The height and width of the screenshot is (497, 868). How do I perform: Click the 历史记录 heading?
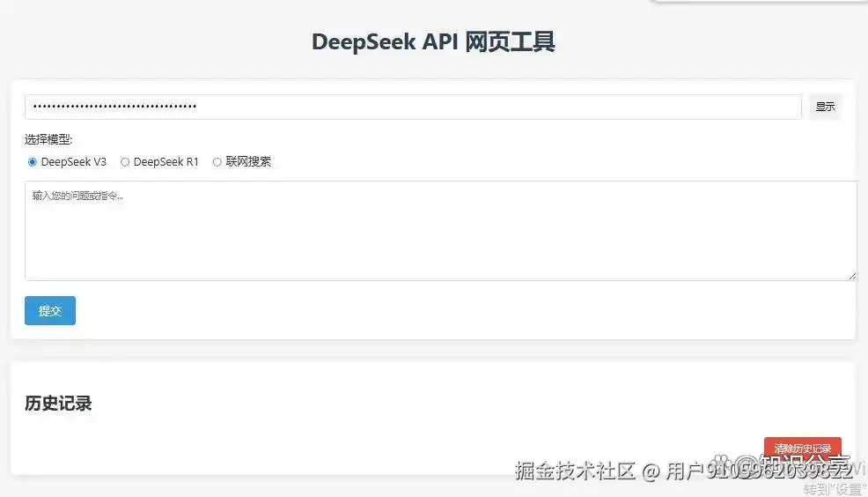coord(58,404)
